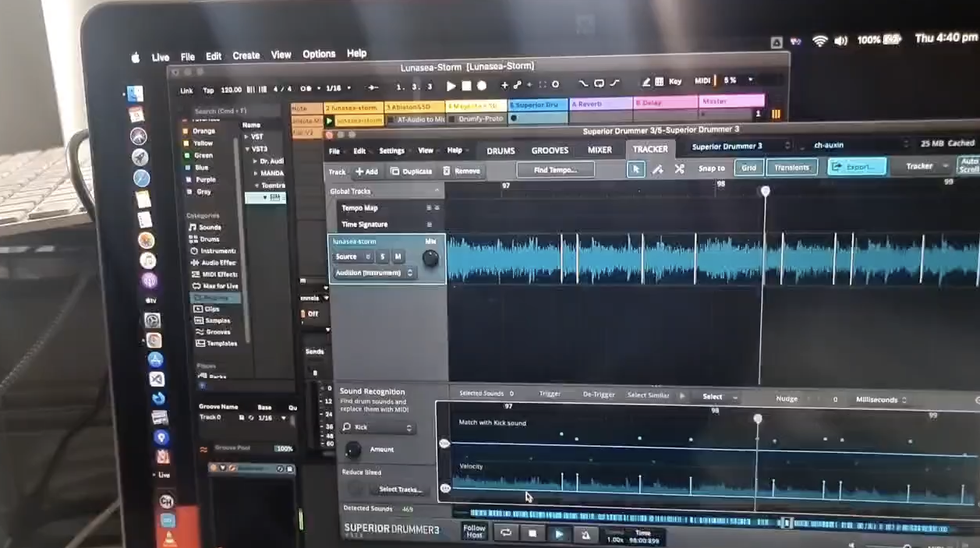
Task: Mute the lunasea-storm track
Action: point(398,256)
